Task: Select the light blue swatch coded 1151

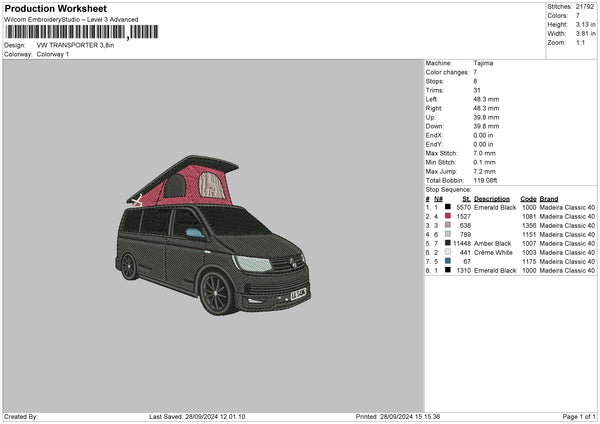Action: [x=448, y=234]
